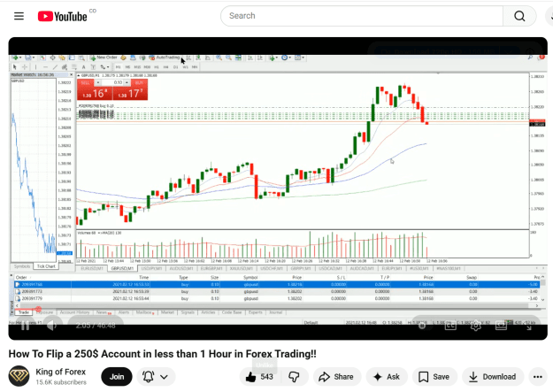Like the video with 543 likes

click(260, 377)
